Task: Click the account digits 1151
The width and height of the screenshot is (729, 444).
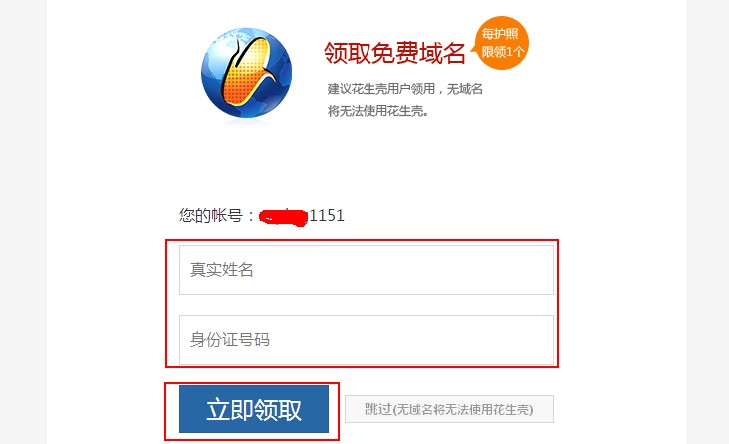Action: tap(327, 215)
